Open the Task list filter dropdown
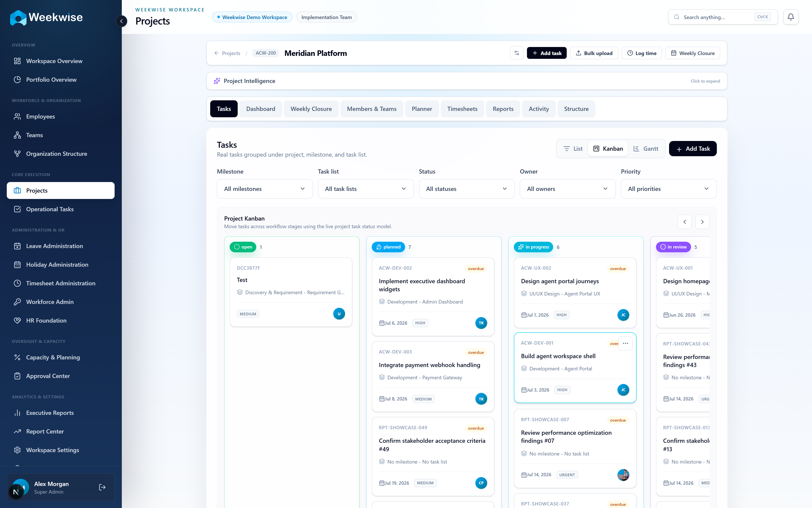This screenshot has height=508, width=812. pos(366,189)
